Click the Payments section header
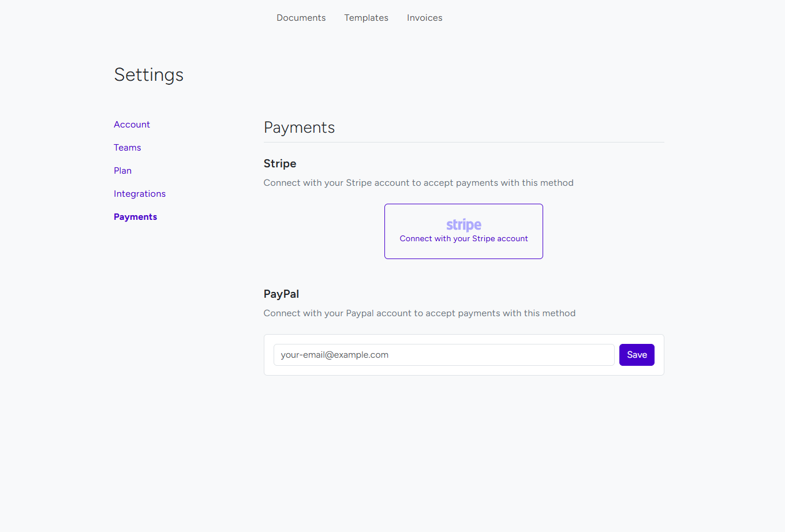Screen dimensions: 785x532 pos(299,127)
